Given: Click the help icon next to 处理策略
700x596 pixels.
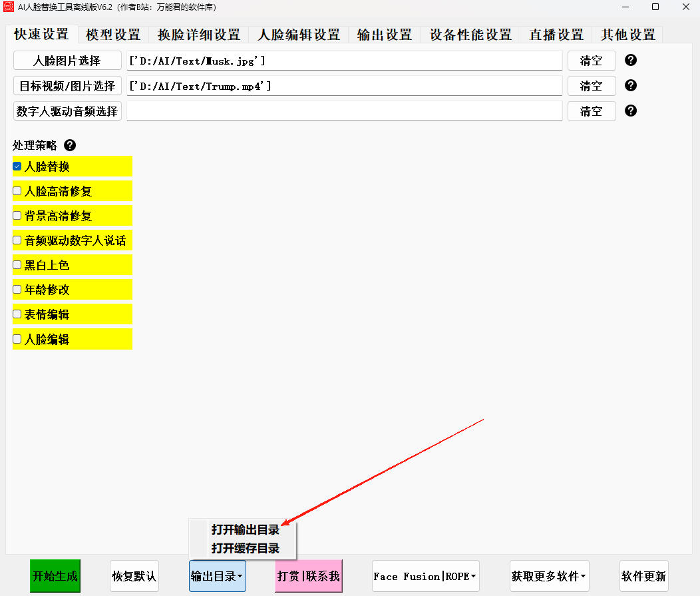Looking at the screenshot, I should point(70,145).
